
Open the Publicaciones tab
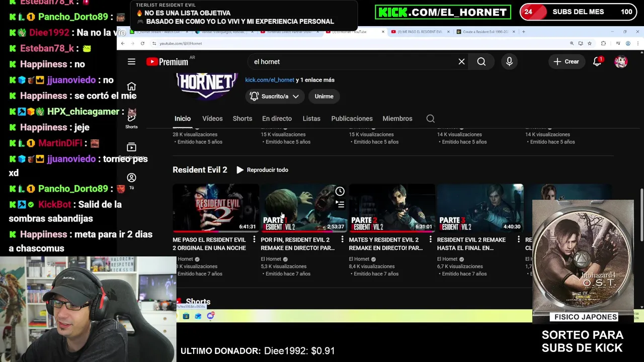pyautogui.click(x=352, y=119)
